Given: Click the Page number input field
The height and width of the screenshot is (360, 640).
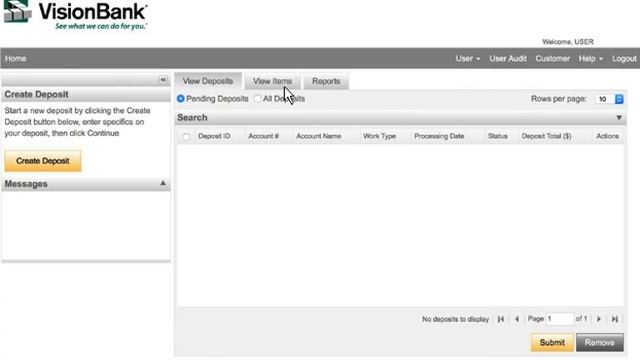Looking at the screenshot, I should 560,319.
